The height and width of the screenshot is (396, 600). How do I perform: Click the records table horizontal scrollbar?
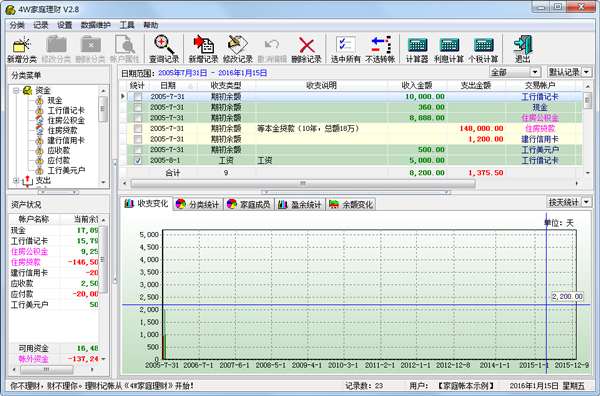(x=303, y=183)
